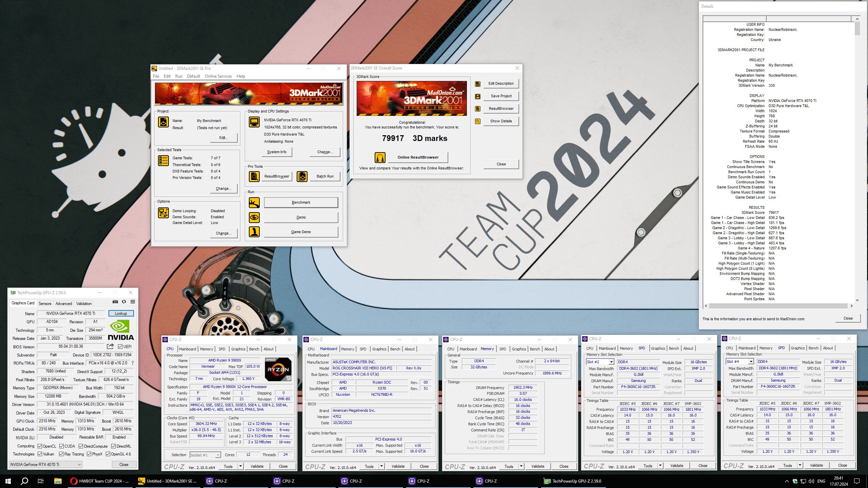868x488 pixels.
Task: Toggle the Ray Tracing checkbox in GPU-Z
Action: click(61, 454)
